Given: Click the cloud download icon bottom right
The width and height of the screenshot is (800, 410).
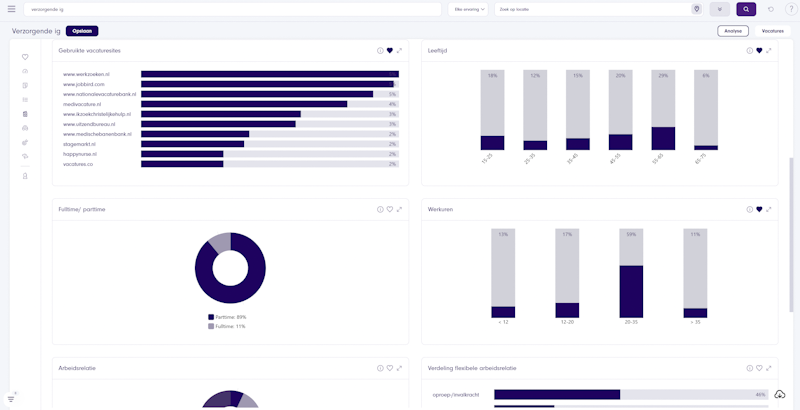Looking at the screenshot, I should [x=780, y=394].
